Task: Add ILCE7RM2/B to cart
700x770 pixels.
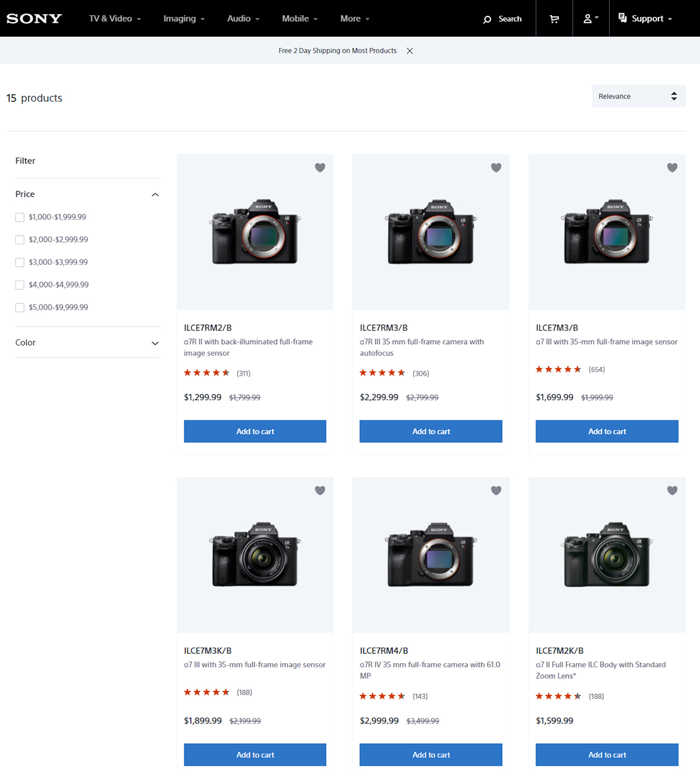Action: point(255,432)
